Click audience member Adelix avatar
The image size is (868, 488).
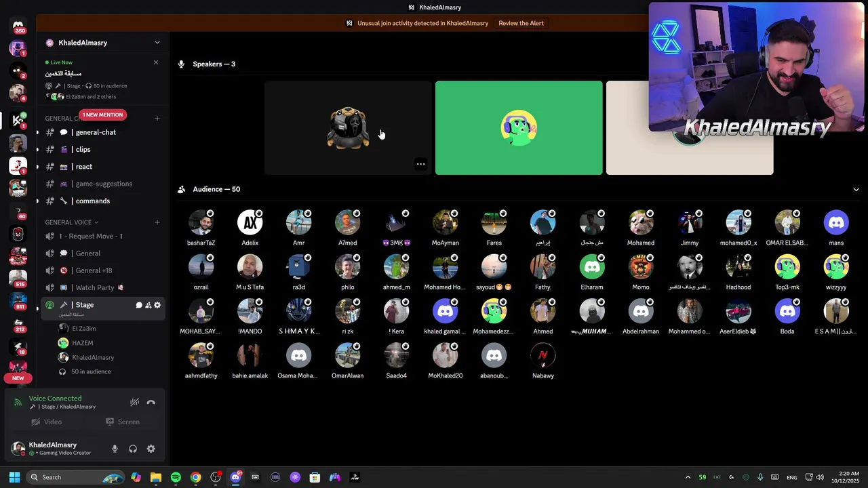pos(250,223)
